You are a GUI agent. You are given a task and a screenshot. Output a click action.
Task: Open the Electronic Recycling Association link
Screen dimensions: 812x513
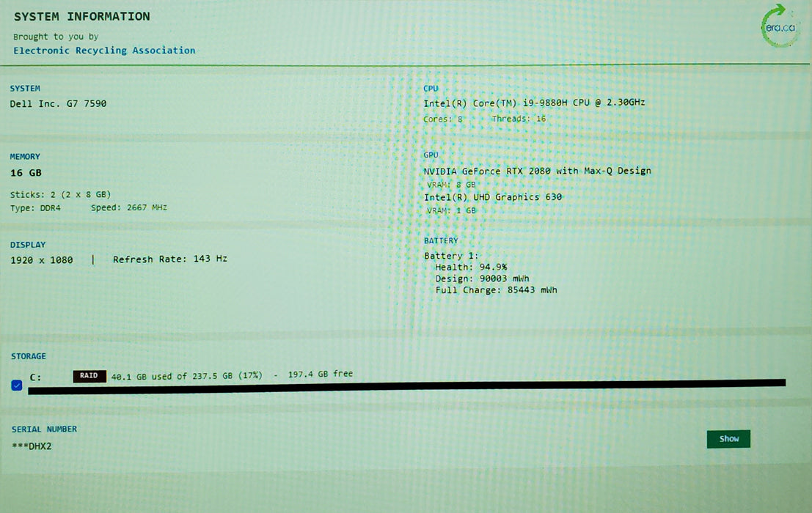click(x=104, y=50)
